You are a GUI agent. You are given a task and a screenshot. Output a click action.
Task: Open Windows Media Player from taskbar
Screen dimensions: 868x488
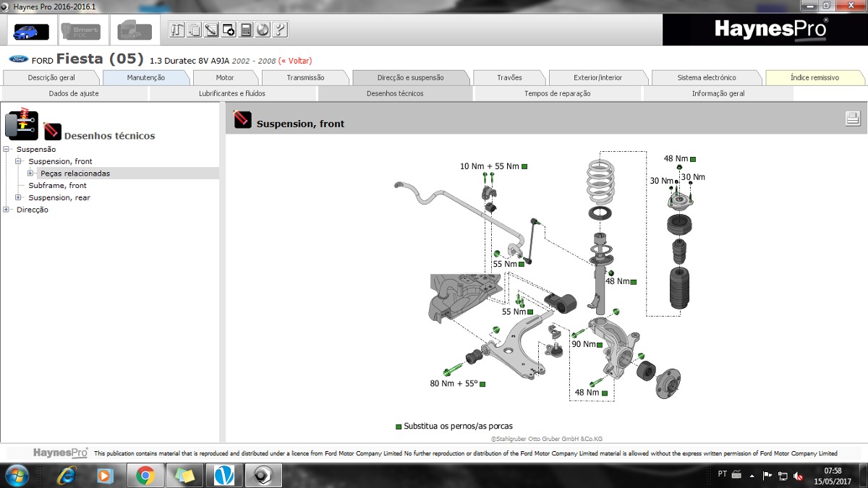click(x=106, y=476)
